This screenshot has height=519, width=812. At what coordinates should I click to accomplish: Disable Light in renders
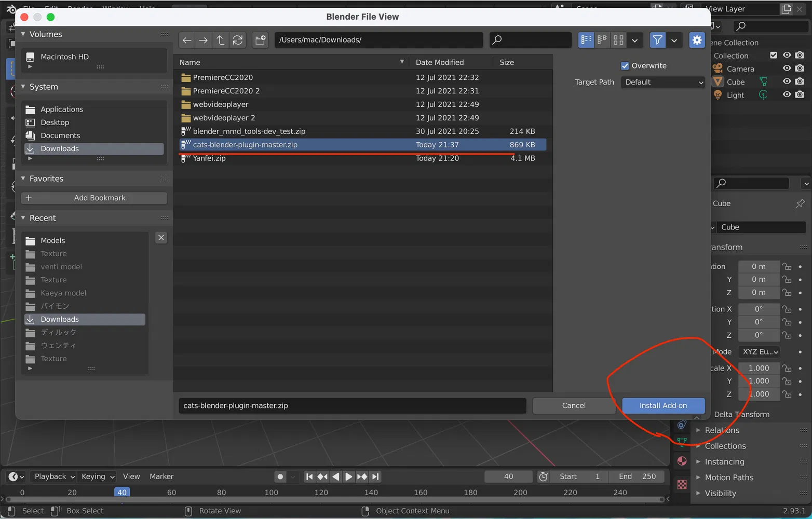pyautogui.click(x=800, y=94)
